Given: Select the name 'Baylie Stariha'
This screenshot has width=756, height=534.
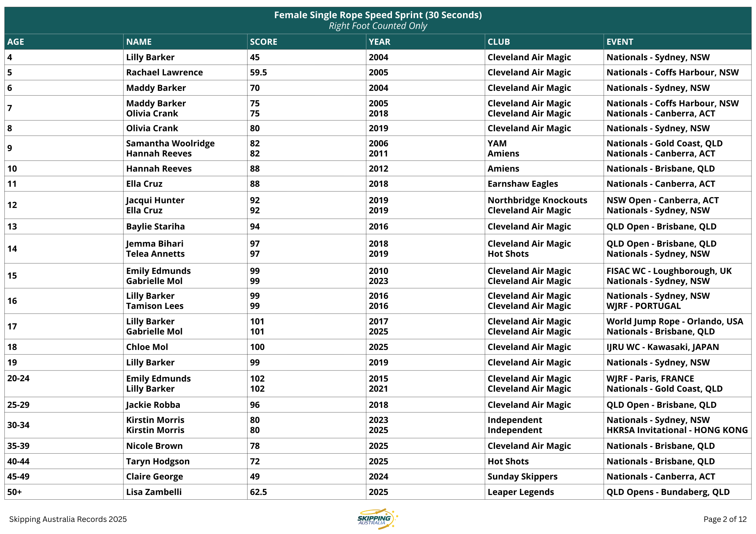Looking at the screenshot, I should click(155, 226).
